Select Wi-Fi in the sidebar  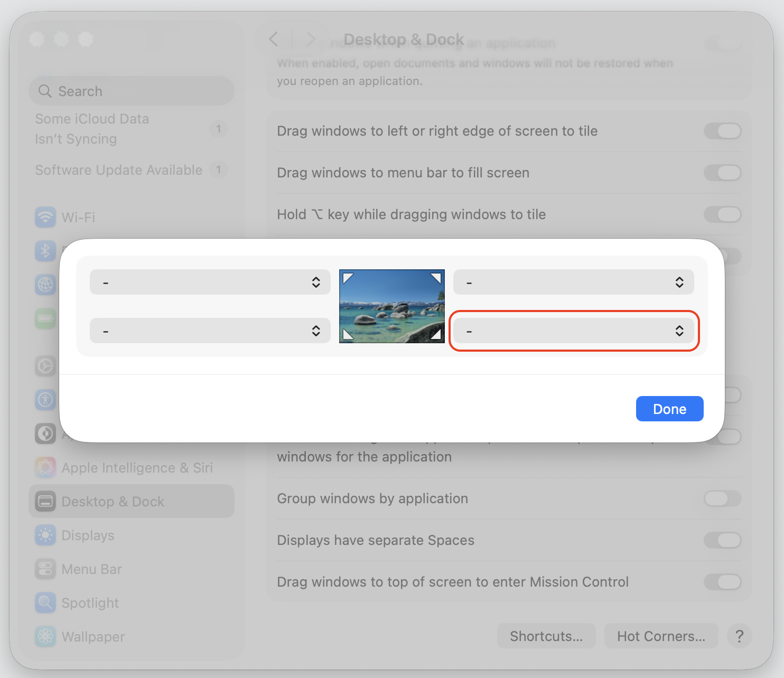pyautogui.click(x=132, y=217)
